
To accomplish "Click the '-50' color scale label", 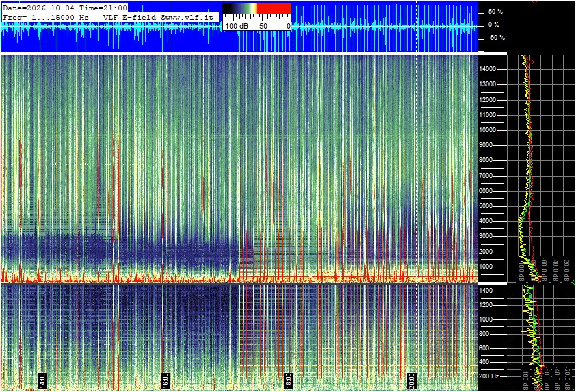I will click(262, 26).
